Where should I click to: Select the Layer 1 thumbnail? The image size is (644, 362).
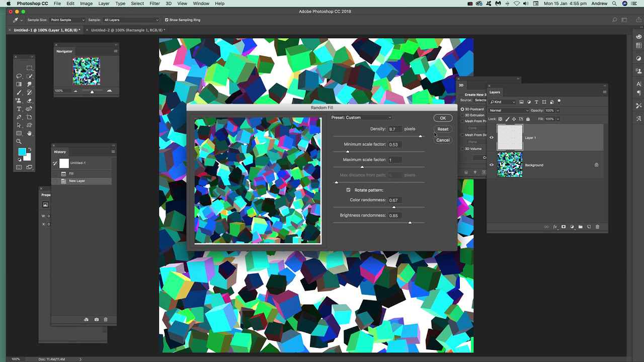510,138
